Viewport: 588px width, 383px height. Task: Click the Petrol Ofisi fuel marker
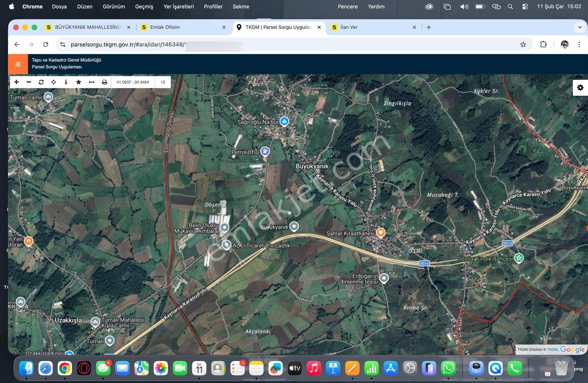(x=265, y=151)
